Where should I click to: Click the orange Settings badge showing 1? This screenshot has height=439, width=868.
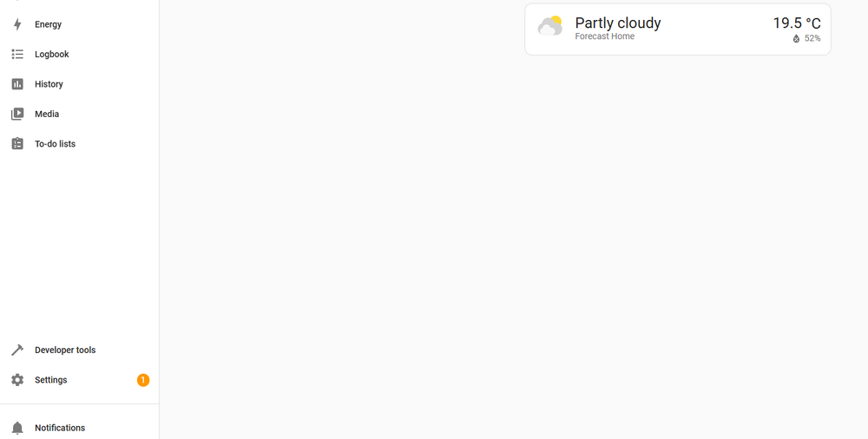(x=143, y=380)
